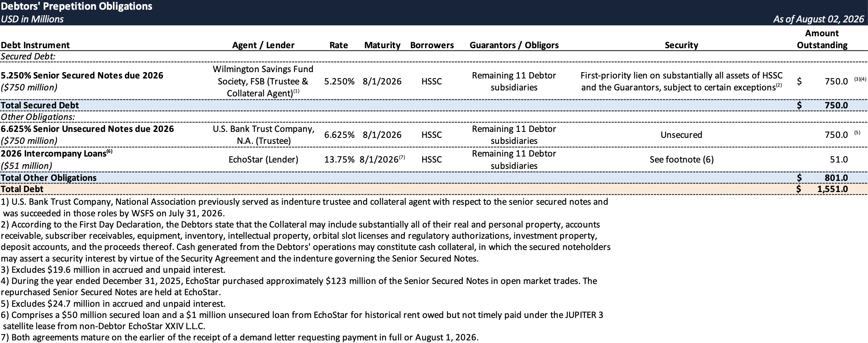Select footnote 6 about the JUPITER 3 lease
Screen dimensions: 868x343
click(x=302, y=321)
